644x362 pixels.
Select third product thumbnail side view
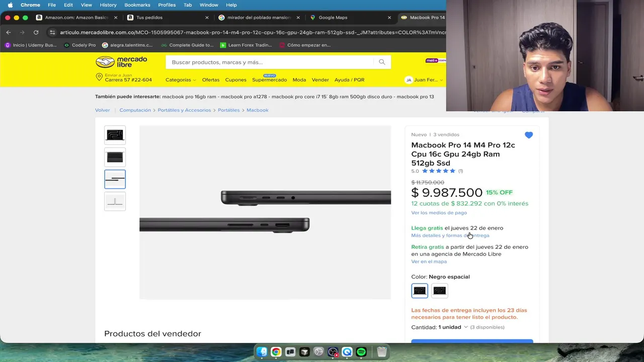pos(115,179)
